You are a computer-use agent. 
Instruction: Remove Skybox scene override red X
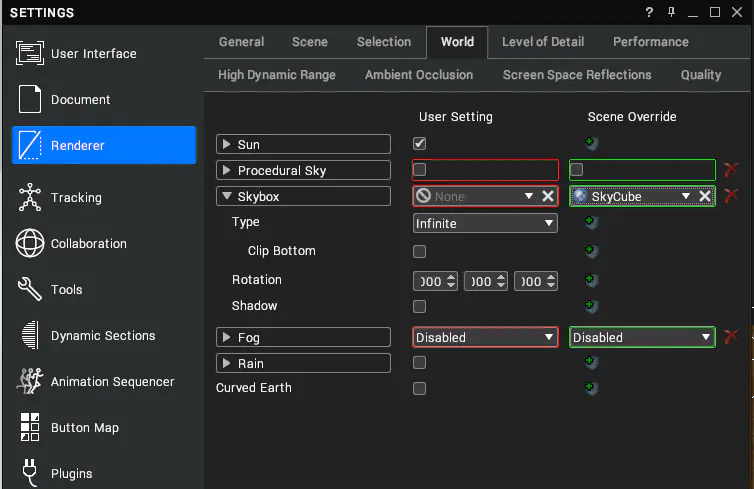tap(731, 196)
